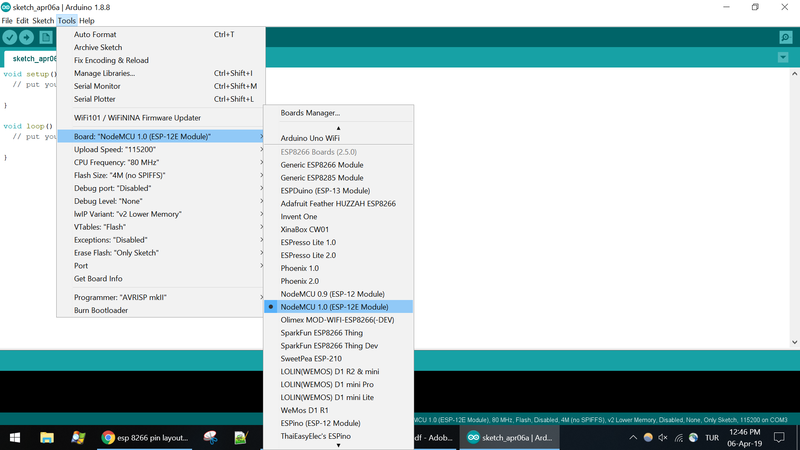Click the Windows Start button
The image size is (800, 450).
pyautogui.click(x=15, y=437)
